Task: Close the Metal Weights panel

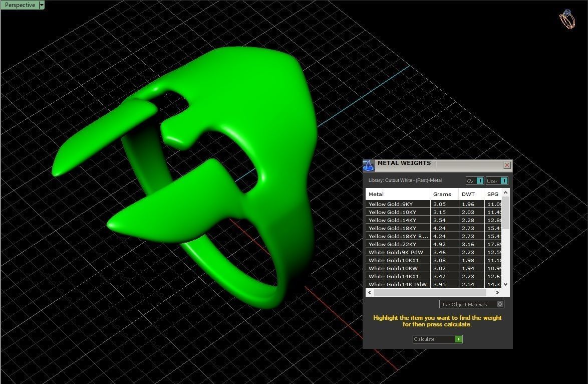Action: pyautogui.click(x=507, y=165)
